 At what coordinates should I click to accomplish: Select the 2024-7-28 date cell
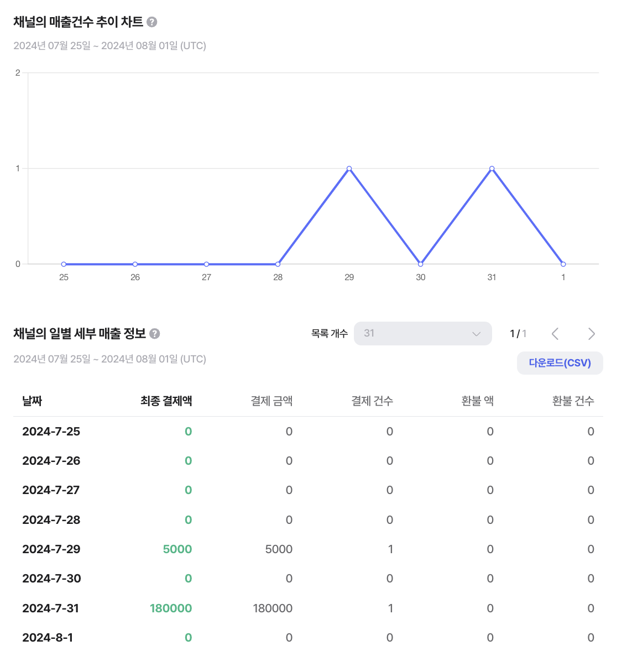point(51,520)
